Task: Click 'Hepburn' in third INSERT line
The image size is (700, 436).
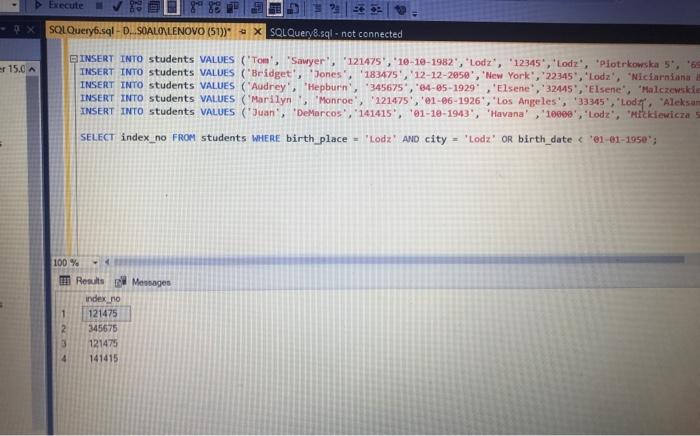Action: pyautogui.click(x=328, y=87)
